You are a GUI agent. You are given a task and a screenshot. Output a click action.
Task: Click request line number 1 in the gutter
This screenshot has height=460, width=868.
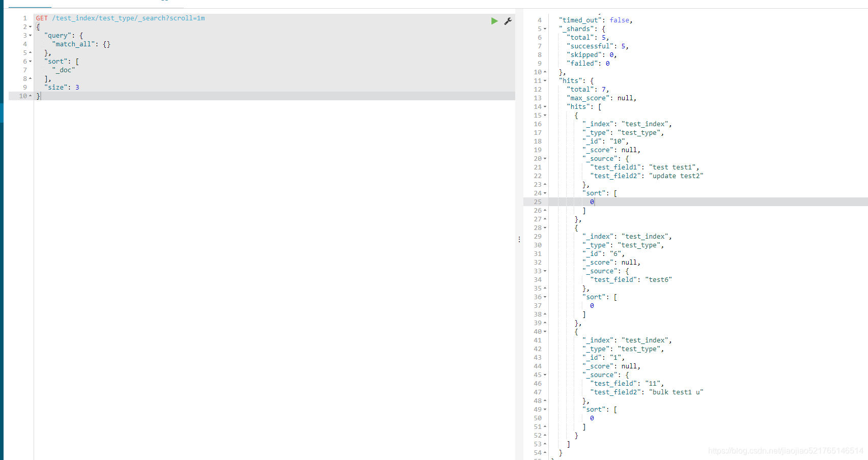point(24,18)
